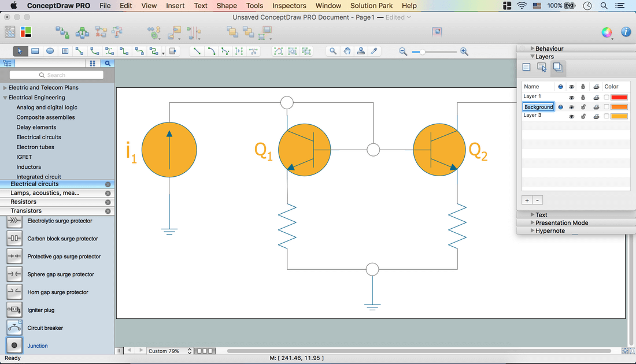Check the Background layer color checkbox
The image size is (636, 364).
point(607,107)
